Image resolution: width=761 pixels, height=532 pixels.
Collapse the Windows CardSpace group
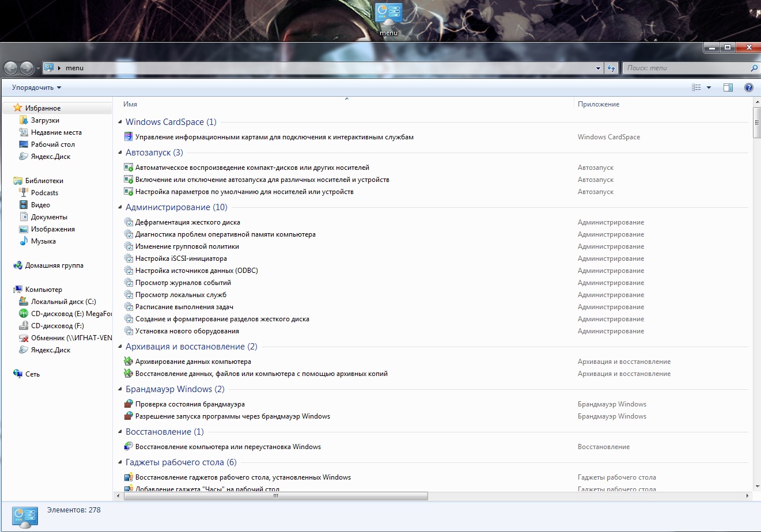click(120, 122)
